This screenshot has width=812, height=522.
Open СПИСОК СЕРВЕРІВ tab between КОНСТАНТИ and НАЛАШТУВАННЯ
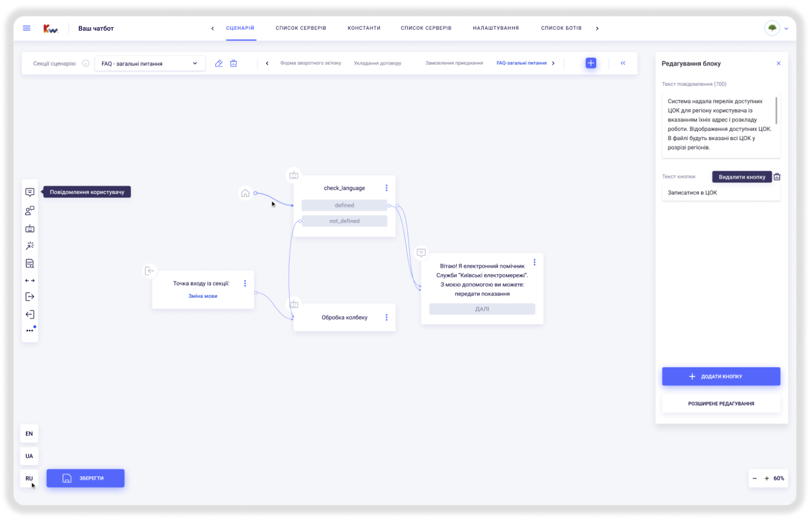(x=426, y=28)
